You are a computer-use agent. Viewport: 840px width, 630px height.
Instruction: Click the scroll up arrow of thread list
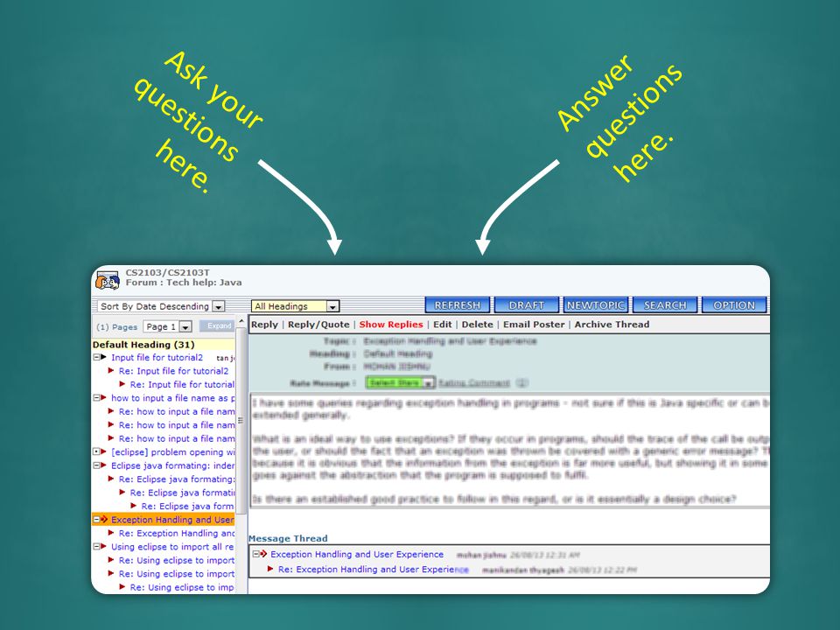click(x=241, y=321)
